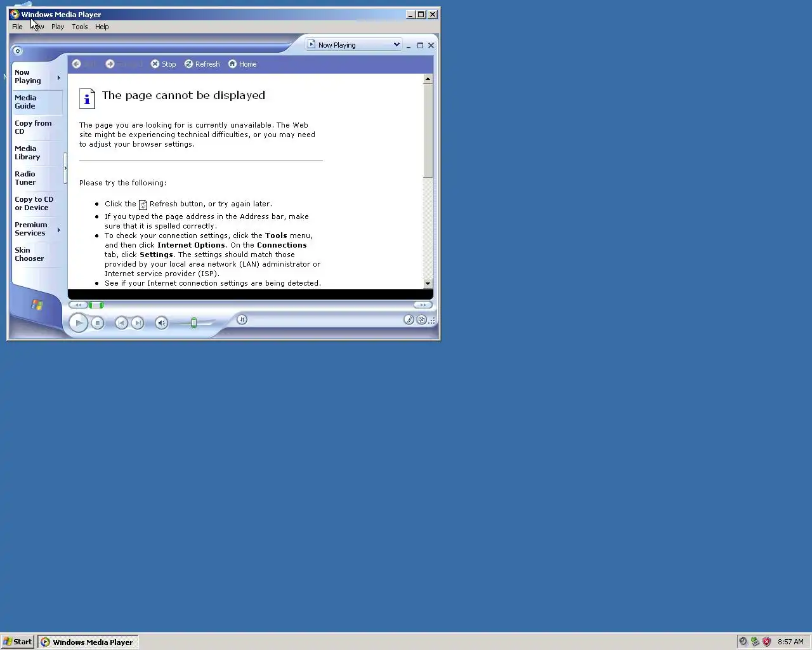
Task: Click the first gray system tray icon
Action: [x=743, y=642]
